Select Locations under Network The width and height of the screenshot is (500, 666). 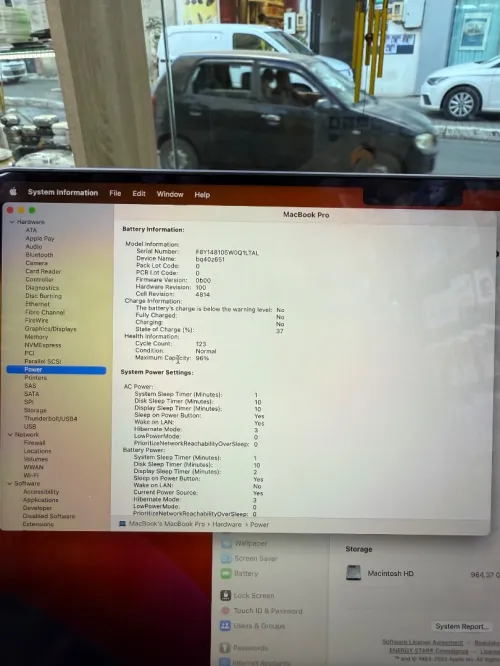tap(37, 451)
